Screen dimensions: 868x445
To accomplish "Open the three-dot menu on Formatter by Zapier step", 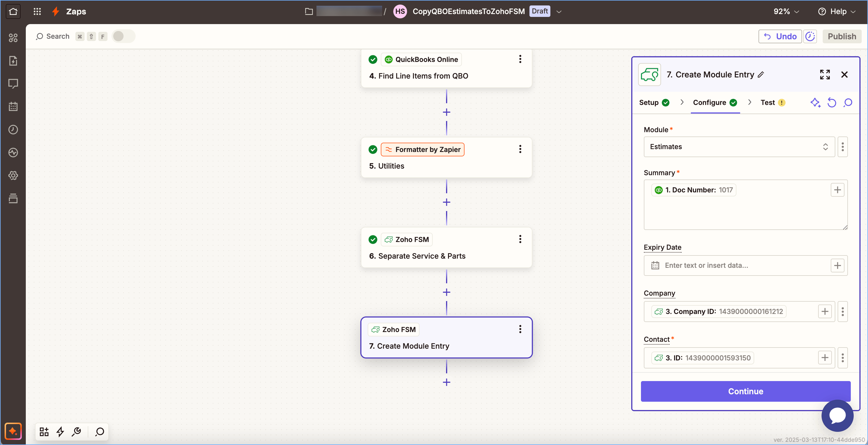I will [520, 149].
